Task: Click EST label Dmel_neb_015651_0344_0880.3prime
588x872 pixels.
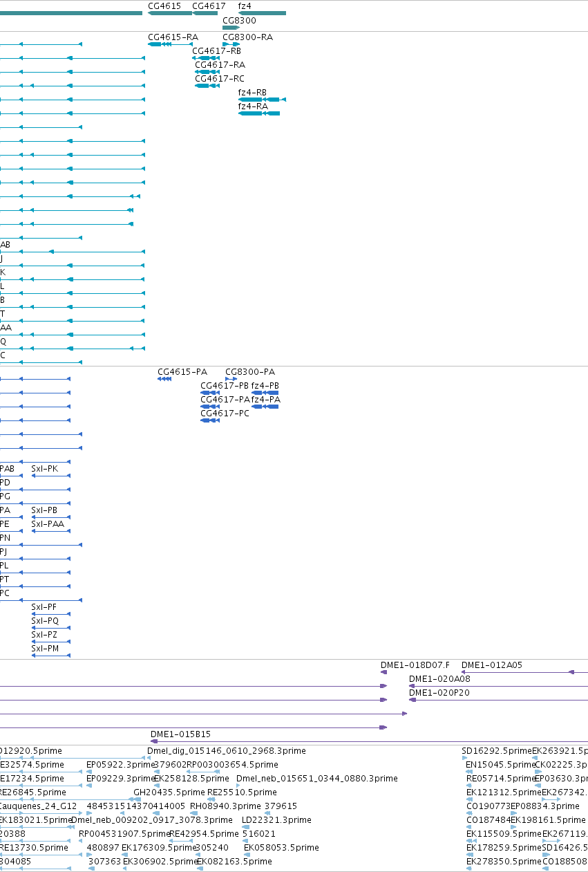Action: tap(317, 779)
